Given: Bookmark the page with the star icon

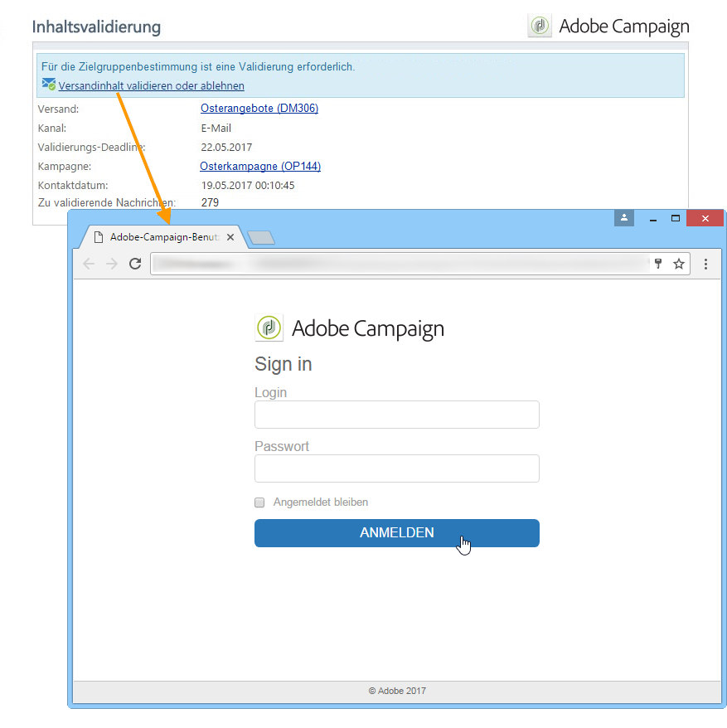Looking at the screenshot, I should [x=679, y=265].
